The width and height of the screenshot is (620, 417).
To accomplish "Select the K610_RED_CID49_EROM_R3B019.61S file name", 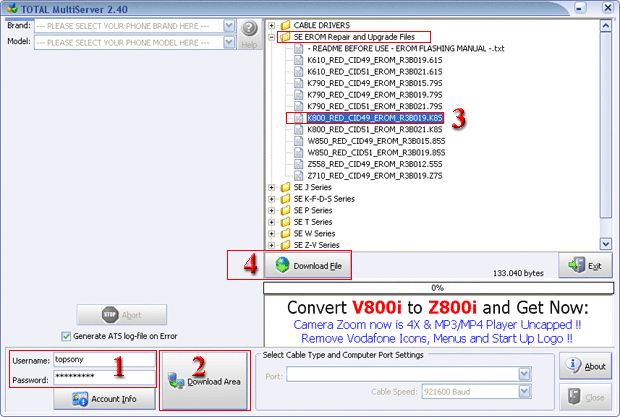I will point(375,60).
